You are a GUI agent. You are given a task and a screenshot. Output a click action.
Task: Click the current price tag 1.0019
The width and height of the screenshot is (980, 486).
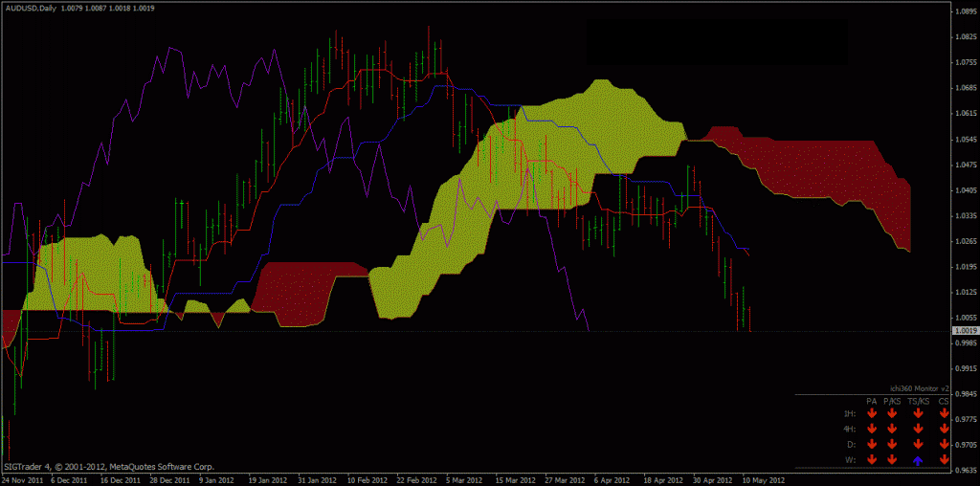pos(965,331)
